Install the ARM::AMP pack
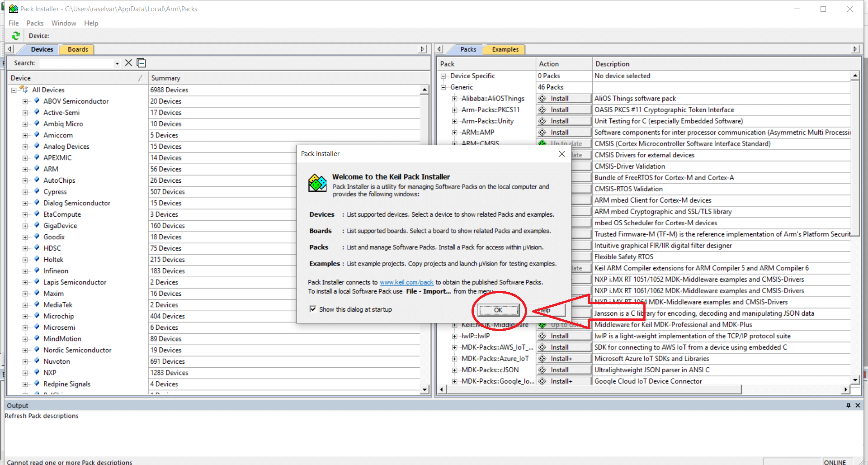 tap(564, 132)
